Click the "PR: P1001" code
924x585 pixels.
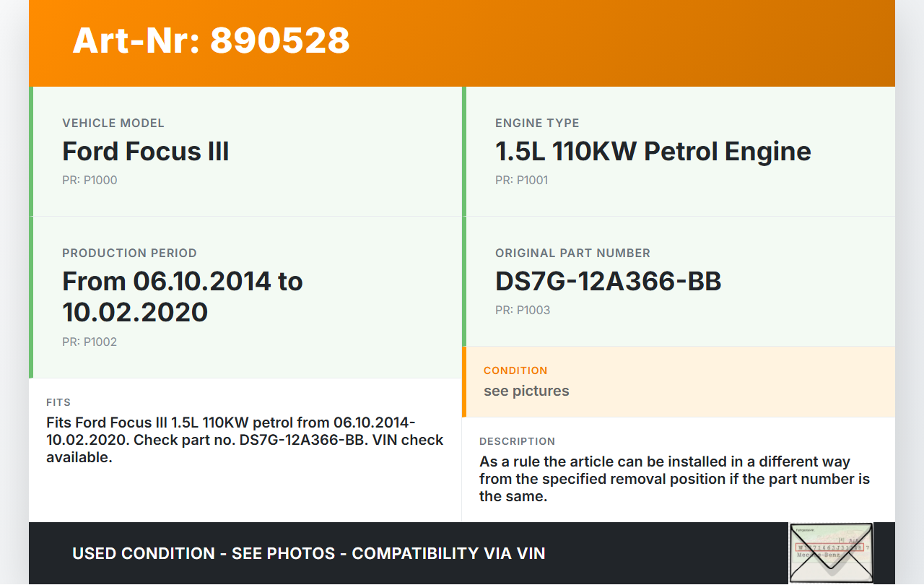coord(522,180)
